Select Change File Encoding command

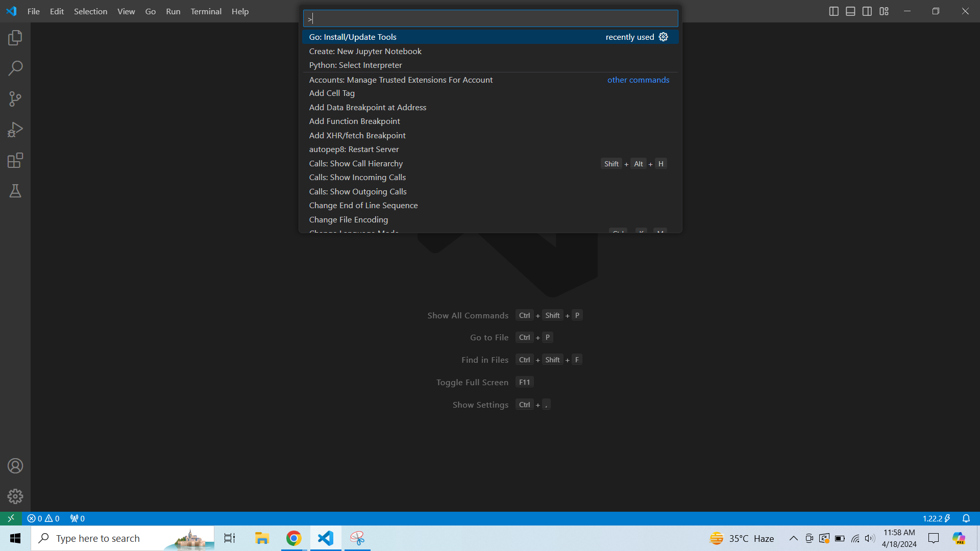coord(490,219)
